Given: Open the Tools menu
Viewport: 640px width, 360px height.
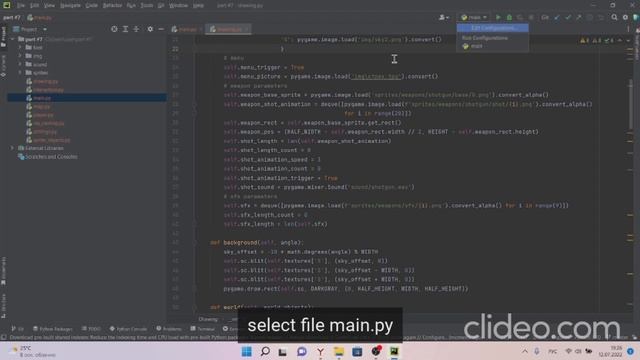Looking at the screenshot, I should (x=147, y=6).
